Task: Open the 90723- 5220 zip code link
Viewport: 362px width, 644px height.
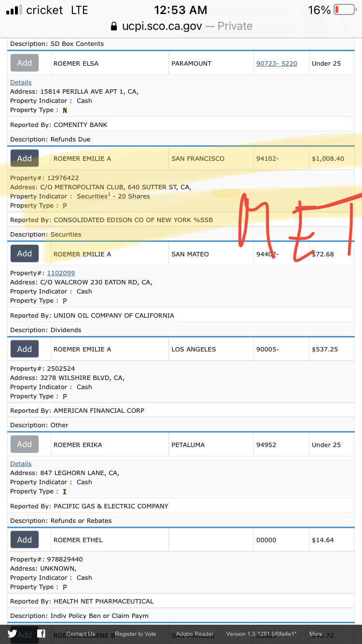Action: pyautogui.click(x=277, y=63)
